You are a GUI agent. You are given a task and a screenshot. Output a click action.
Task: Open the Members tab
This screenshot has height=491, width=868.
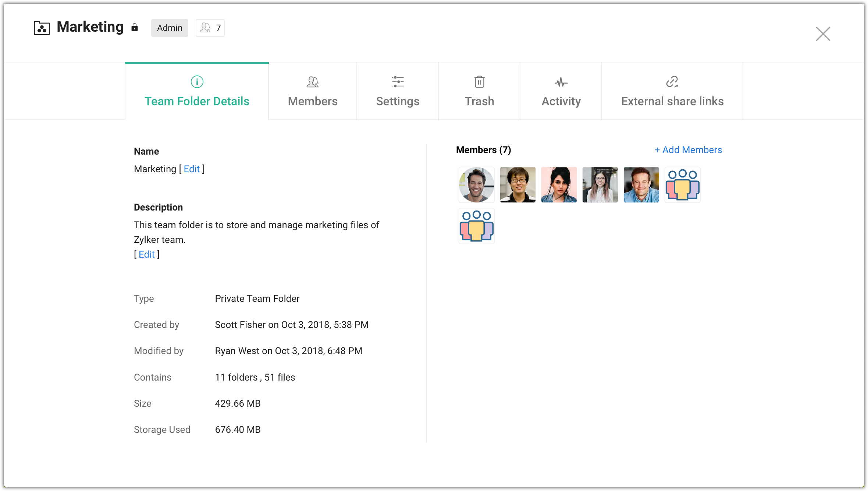(313, 101)
